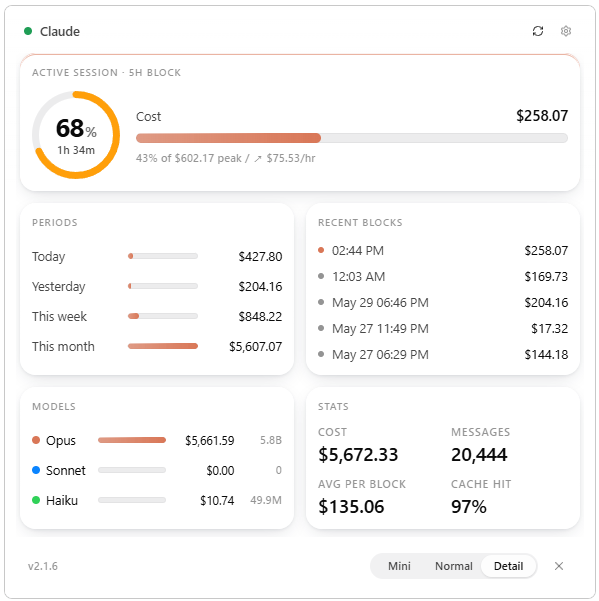Click the This month usage bar
Screen dimensions: 599x601
point(163,346)
